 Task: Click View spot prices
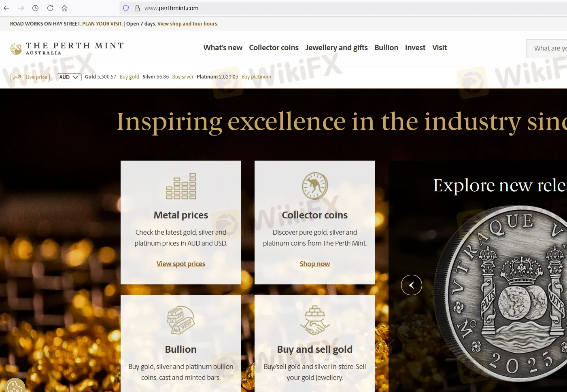point(181,263)
